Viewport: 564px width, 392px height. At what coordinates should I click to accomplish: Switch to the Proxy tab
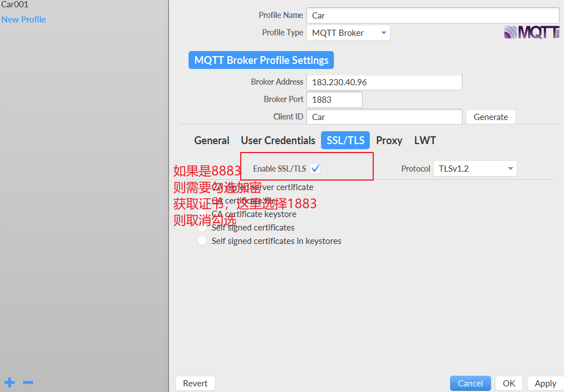click(x=389, y=140)
